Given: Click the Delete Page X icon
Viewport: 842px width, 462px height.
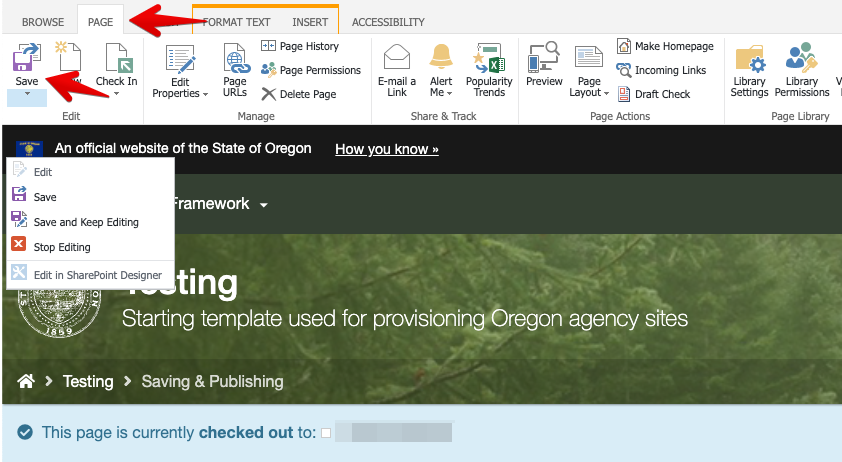Looking at the screenshot, I should tap(268, 94).
